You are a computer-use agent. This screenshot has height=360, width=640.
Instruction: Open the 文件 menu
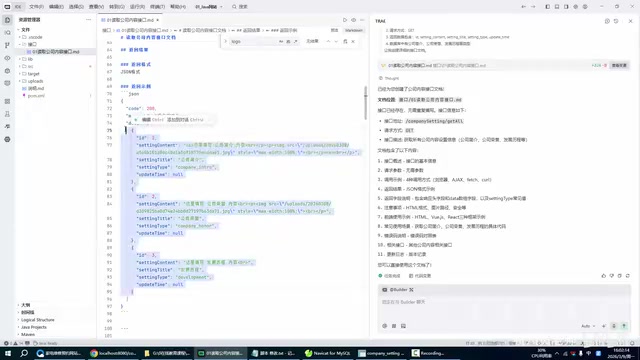click(x=36, y=7)
